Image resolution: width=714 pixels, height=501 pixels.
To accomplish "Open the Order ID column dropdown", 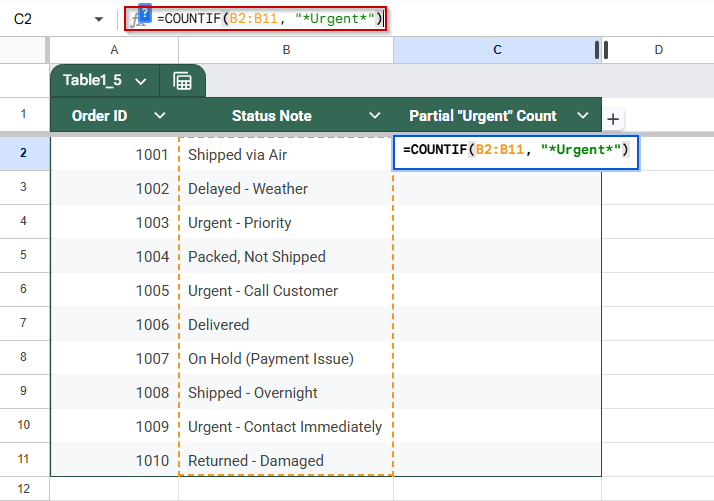I will [160, 115].
